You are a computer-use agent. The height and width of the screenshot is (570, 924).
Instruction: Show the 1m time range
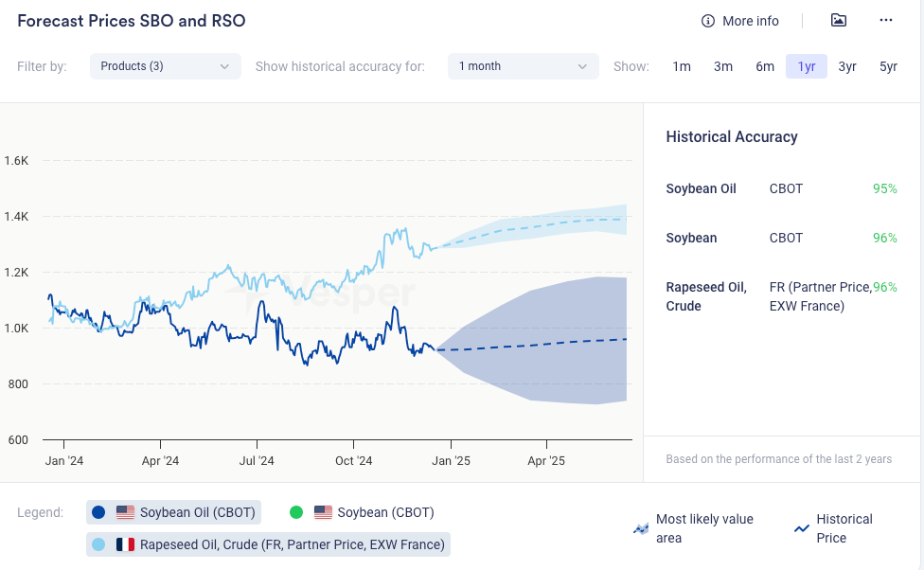click(x=682, y=66)
